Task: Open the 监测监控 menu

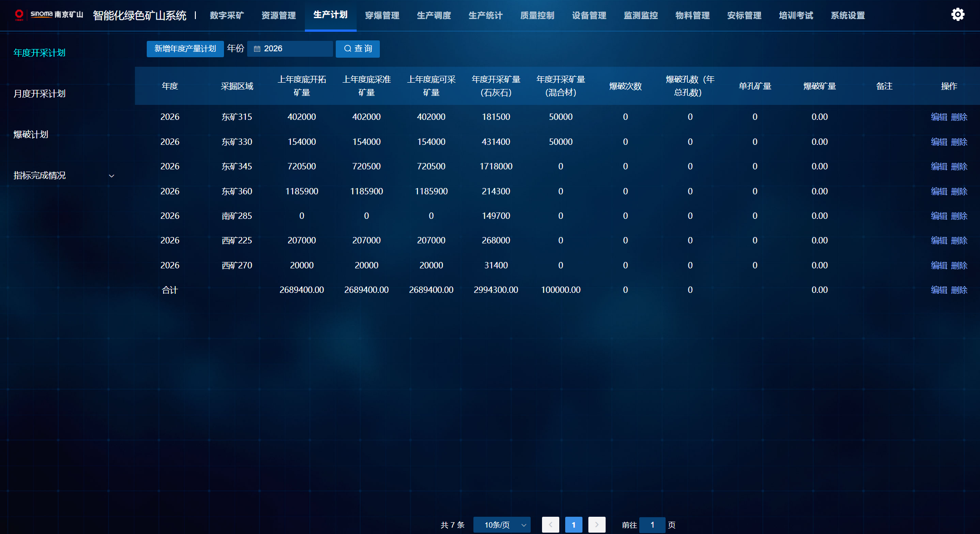Action: pyautogui.click(x=641, y=15)
